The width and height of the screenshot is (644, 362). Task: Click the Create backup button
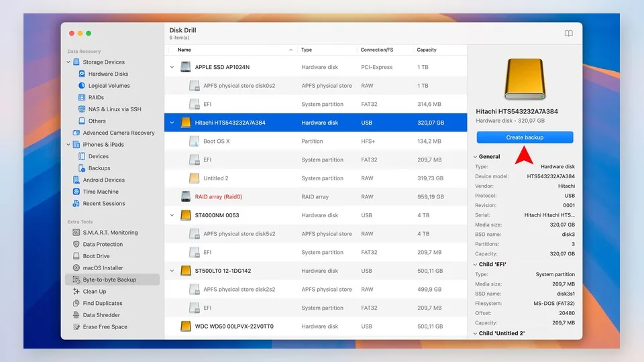pos(525,137)
